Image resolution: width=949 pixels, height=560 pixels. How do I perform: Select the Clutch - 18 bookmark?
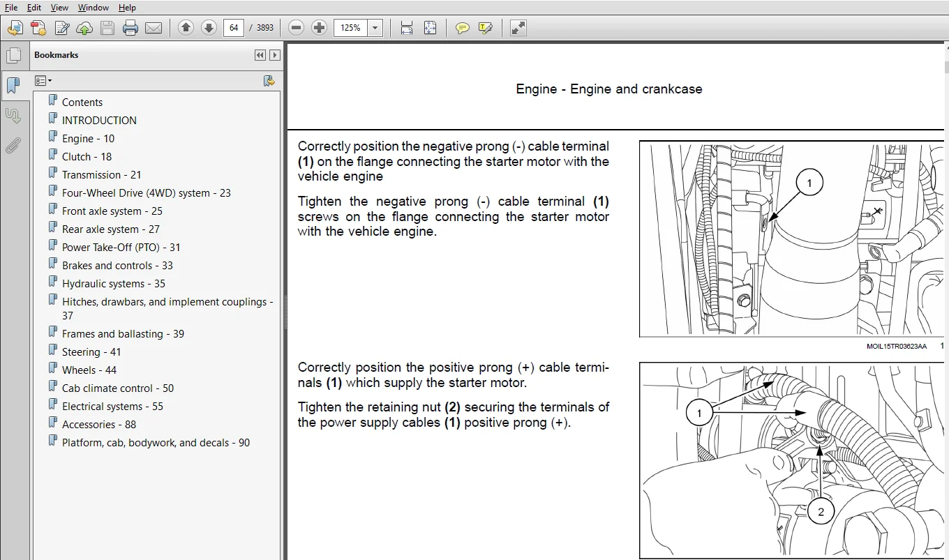coord(87,156)
